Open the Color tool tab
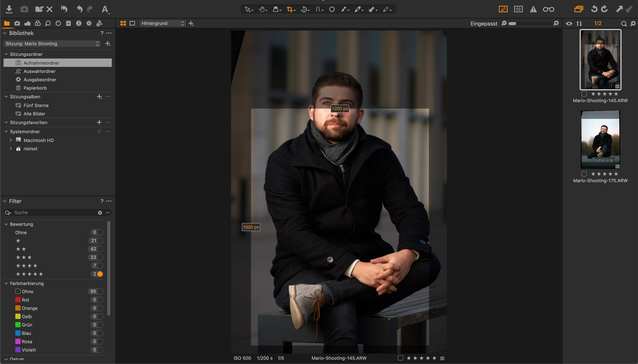638x364 pixels. pyautogui.click(x=37, y=23)
